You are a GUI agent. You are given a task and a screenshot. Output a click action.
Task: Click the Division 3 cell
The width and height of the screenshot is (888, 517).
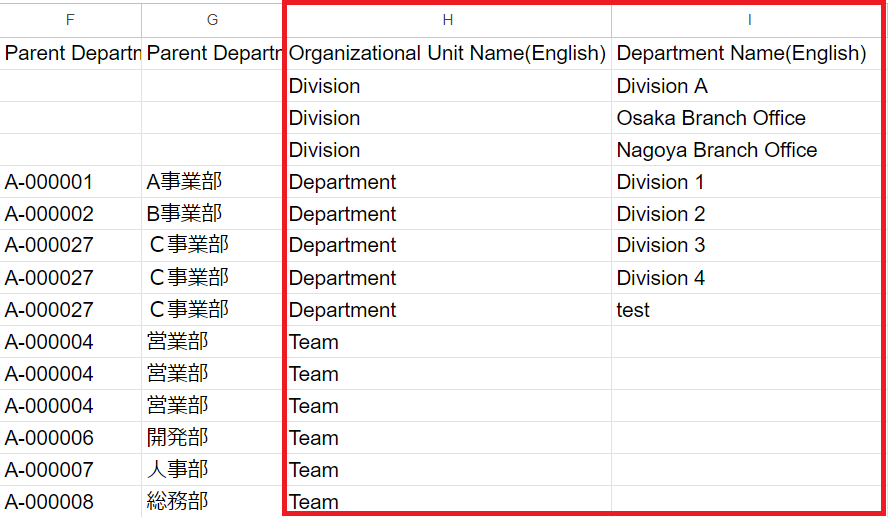pyautogui.click(x=660, y=246)
